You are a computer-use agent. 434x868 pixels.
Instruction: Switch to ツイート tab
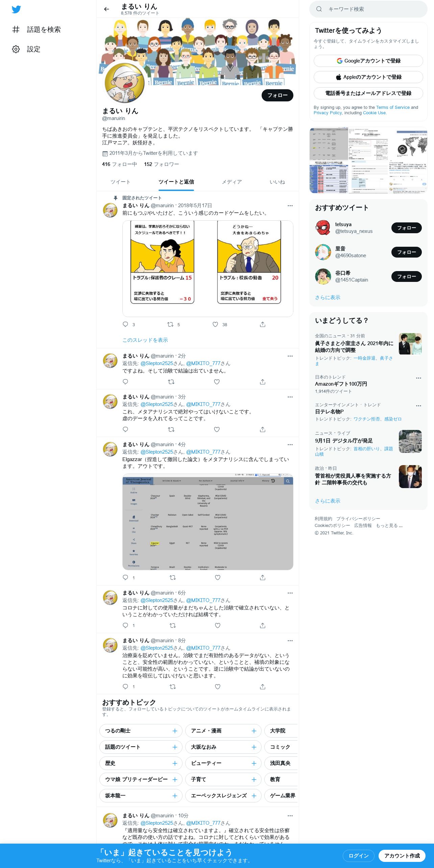coord(120,182)
